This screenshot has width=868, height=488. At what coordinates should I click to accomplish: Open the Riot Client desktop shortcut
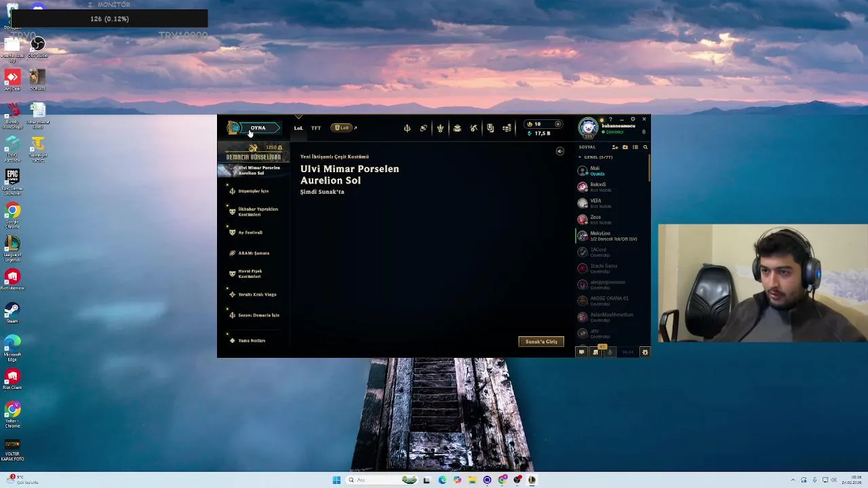click(12, 380)
